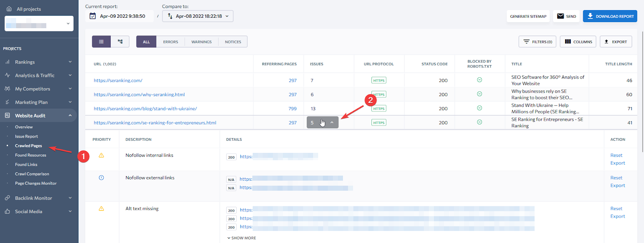Switch to list view toggle

(x=101, y=41)
